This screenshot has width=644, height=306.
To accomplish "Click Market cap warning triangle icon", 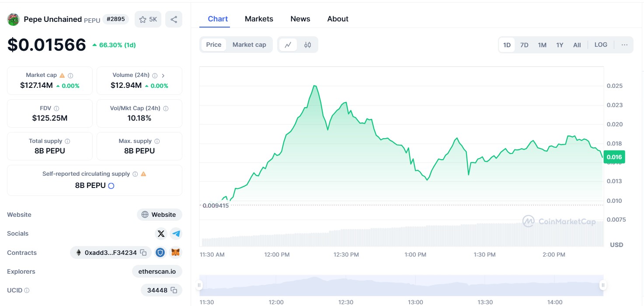I will (x=62, y=75).
